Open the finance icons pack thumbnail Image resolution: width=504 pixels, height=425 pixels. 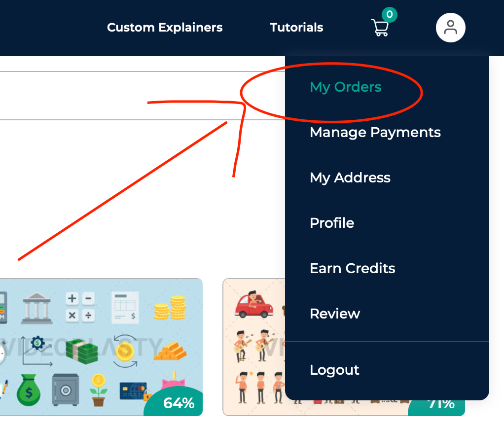[x=101, y=347]
